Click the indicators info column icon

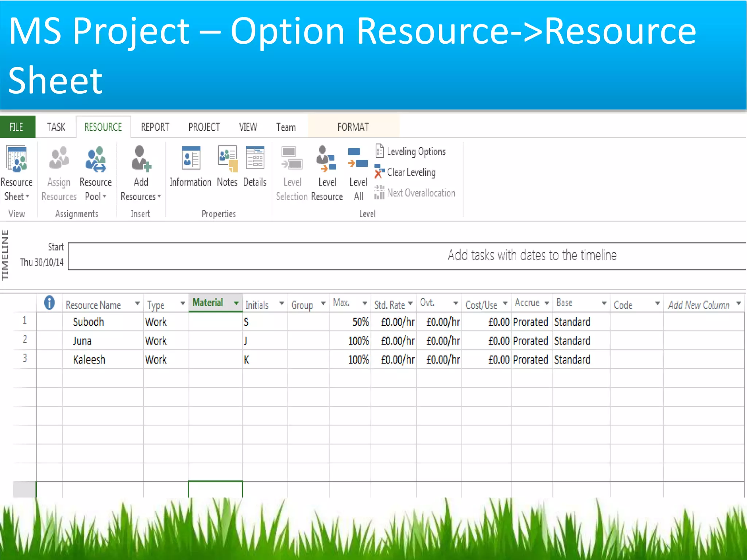pos(49,303)
